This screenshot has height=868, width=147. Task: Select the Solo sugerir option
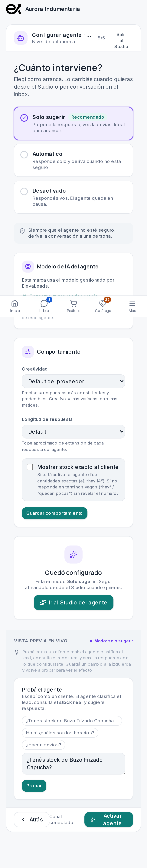click(73, 124)
